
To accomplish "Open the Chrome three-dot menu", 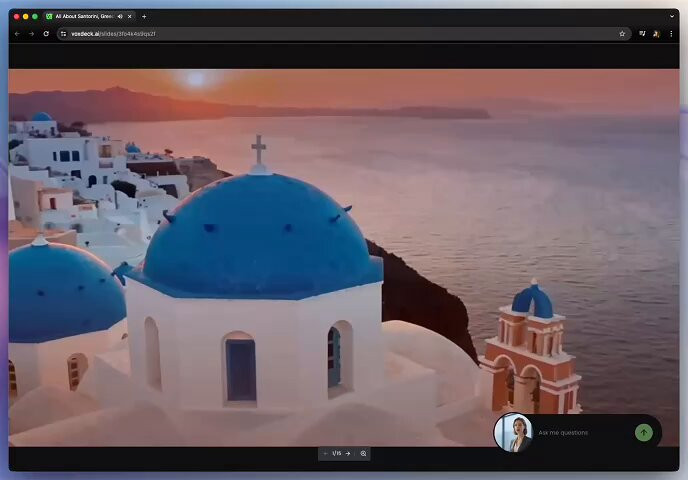I will coord(671,33).
